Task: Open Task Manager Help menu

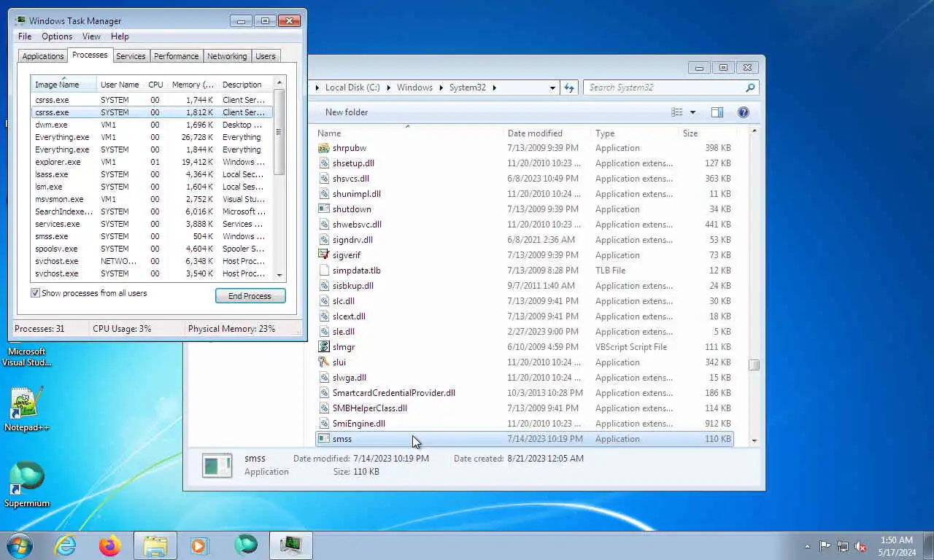Action: coord(120,36)
